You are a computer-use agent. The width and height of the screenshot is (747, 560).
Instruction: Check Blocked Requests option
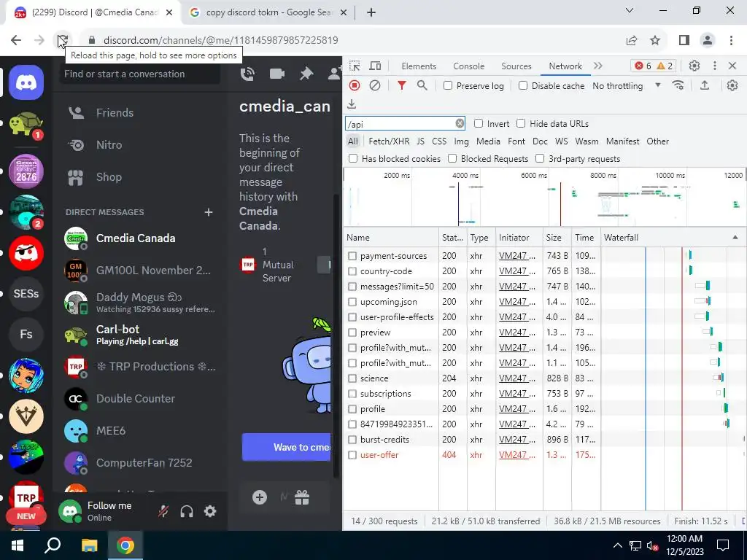pos(452,158)
